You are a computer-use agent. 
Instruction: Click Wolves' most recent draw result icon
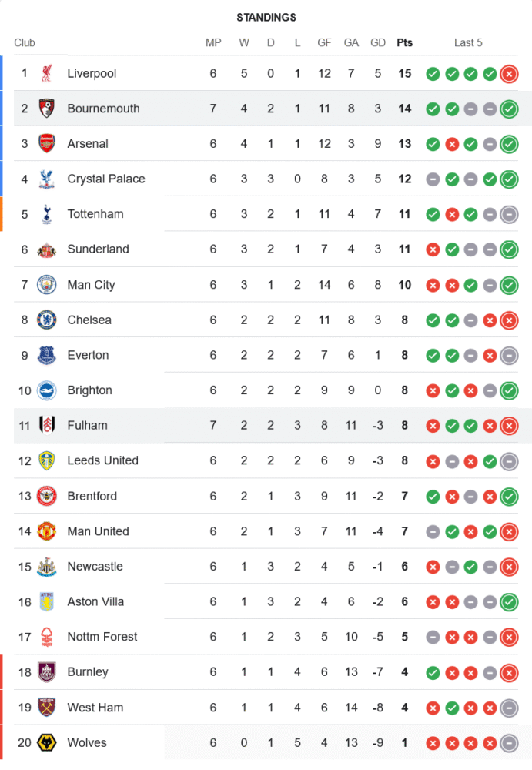click(509, 743)
